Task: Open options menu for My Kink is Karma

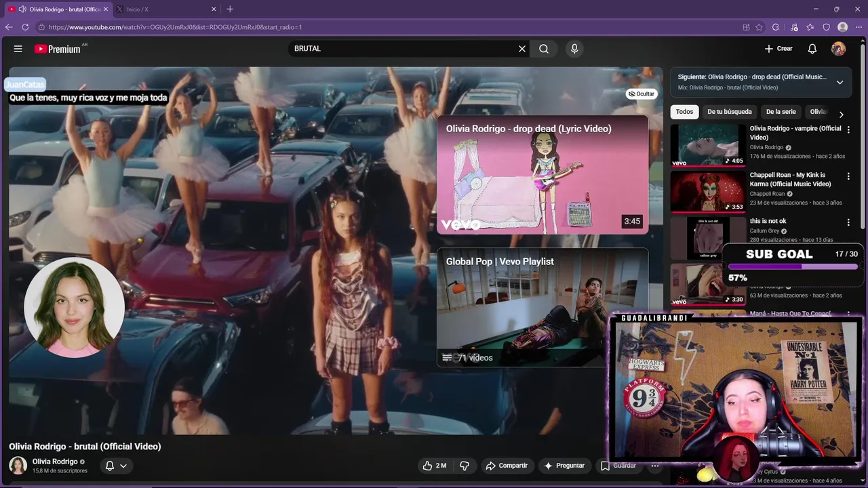Action: tap(848, 176)
